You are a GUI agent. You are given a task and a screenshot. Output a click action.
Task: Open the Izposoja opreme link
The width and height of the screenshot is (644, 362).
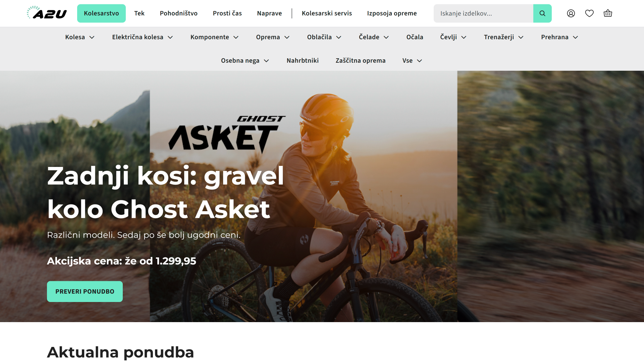(x=392, y=13)
